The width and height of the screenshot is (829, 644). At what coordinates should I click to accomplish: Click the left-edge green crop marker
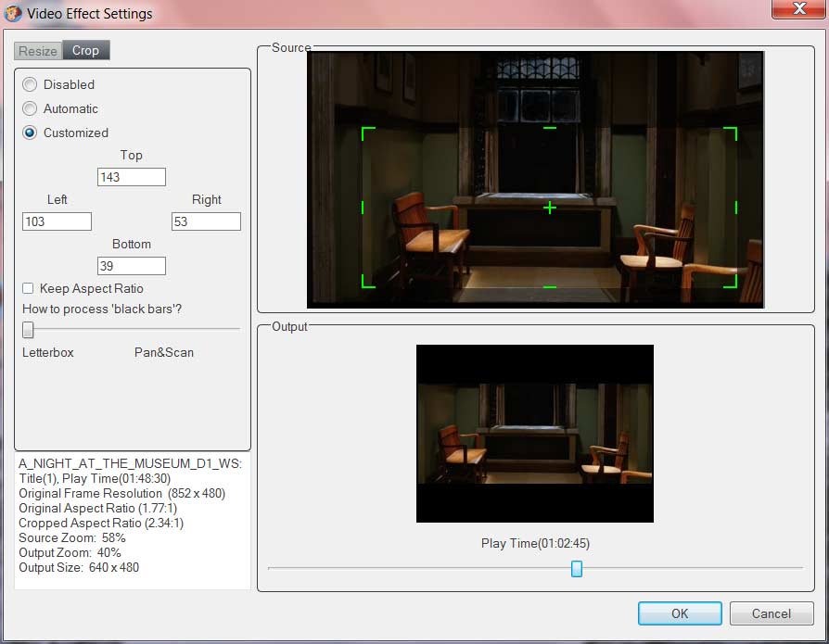363,208
